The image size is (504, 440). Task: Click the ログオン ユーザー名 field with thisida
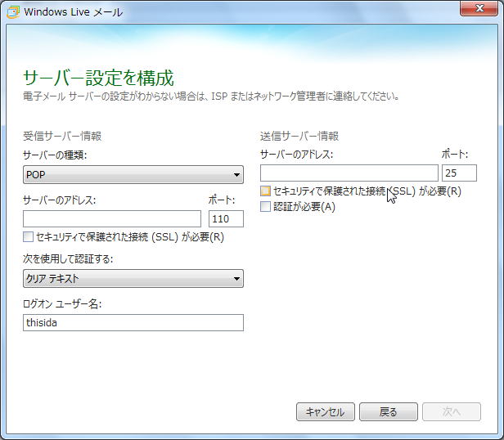click(133, 322)
